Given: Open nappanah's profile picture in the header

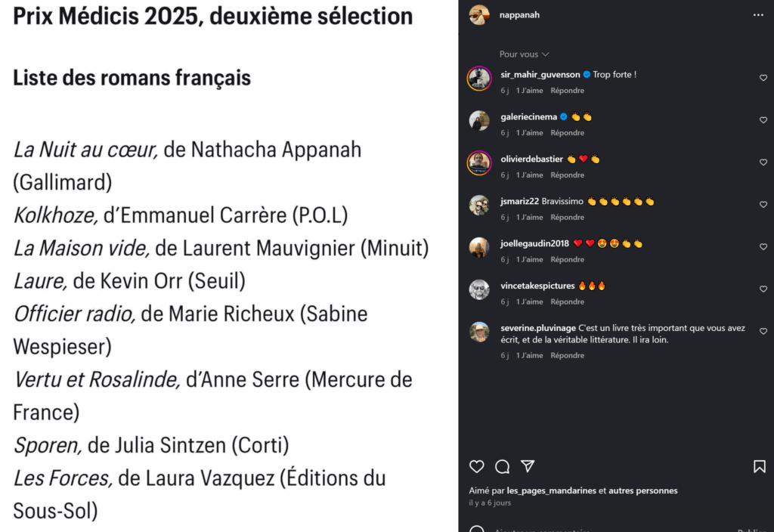Looking at the screenshot, I should coord(479,15).
